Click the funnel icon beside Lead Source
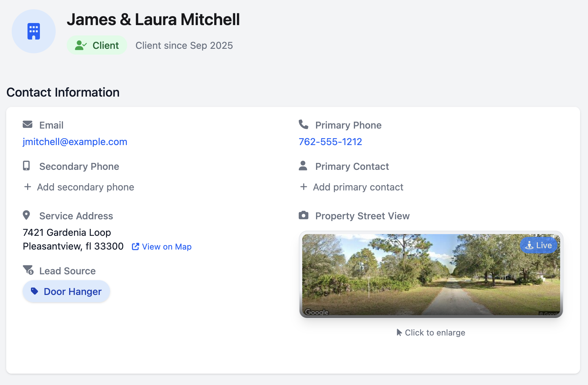This screenshot has height=385, width=588. [28, 270]
